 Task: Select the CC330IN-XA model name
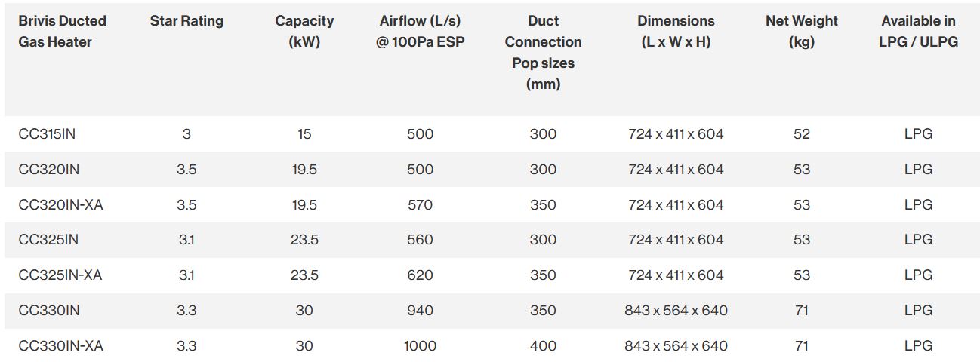pyautogui.click(x=60, y=345)
